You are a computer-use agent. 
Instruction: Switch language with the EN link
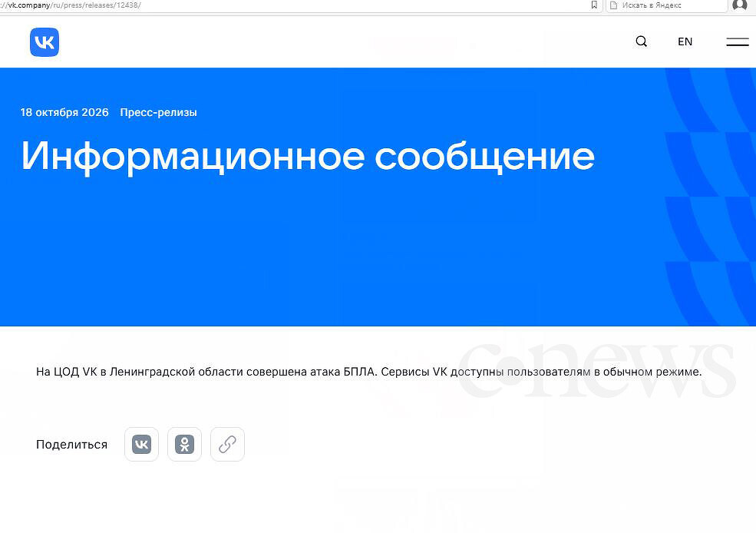(x=685, y=41)
